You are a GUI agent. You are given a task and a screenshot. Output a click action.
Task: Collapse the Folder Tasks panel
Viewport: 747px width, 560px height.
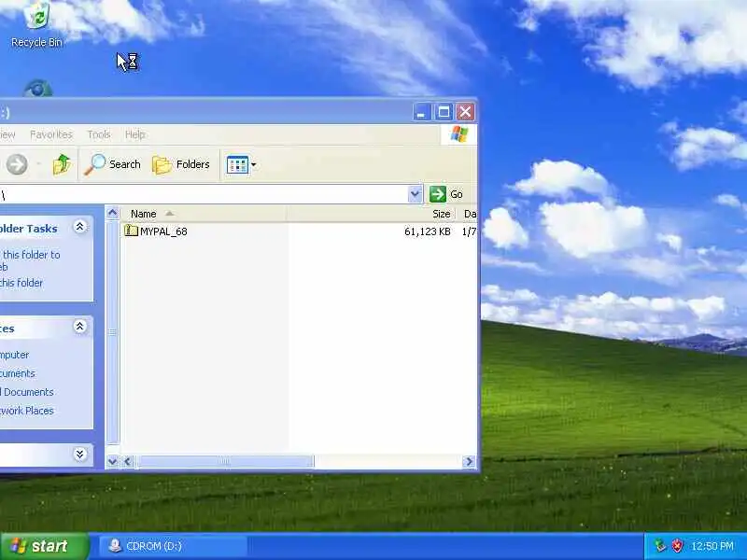pyautogui.click(x=80, y=227)
